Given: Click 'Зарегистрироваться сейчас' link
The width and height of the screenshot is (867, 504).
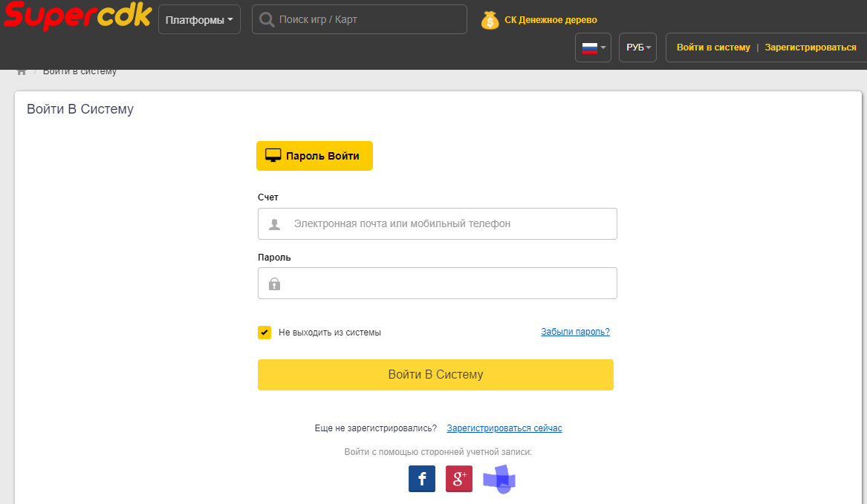Looking at the screenshot, I should pyautogui.click(x=504, y=428).
